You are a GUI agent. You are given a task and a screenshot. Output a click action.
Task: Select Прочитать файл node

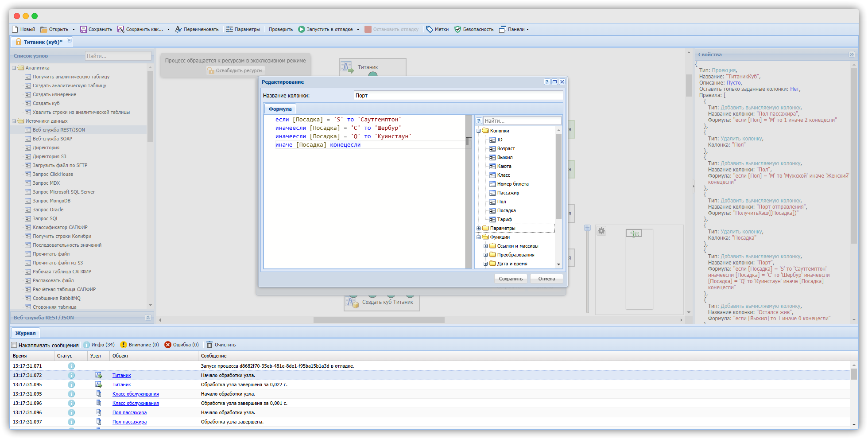point(51,254)
